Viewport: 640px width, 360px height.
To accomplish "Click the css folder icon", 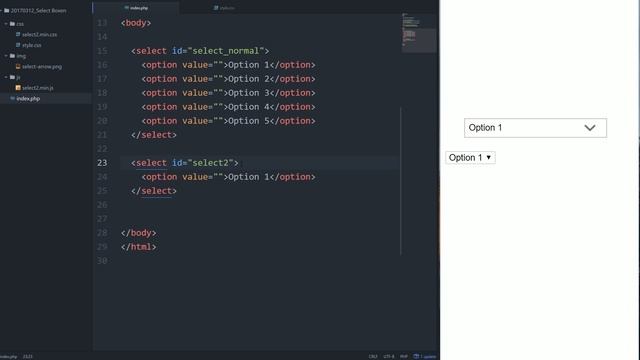I will click(12, 24).
